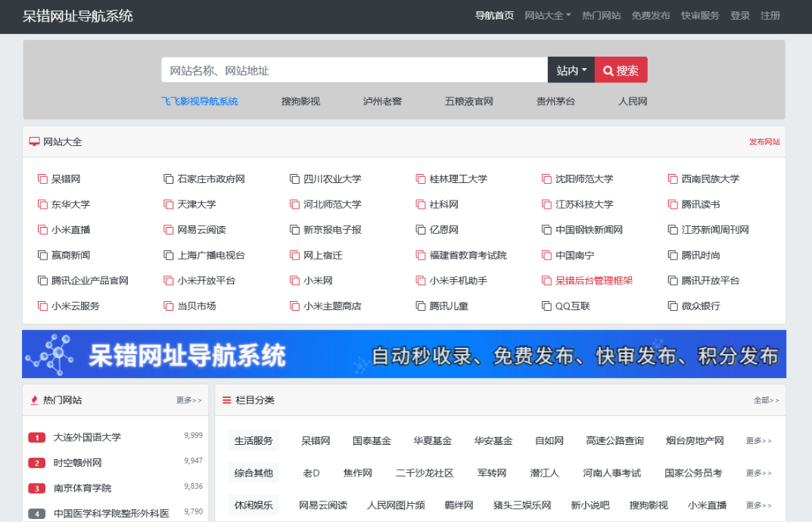Click the icon beside 四川农业大学
Image resolution: width=812 pixels, height=528 pixels.
click(x=294, y=179)
